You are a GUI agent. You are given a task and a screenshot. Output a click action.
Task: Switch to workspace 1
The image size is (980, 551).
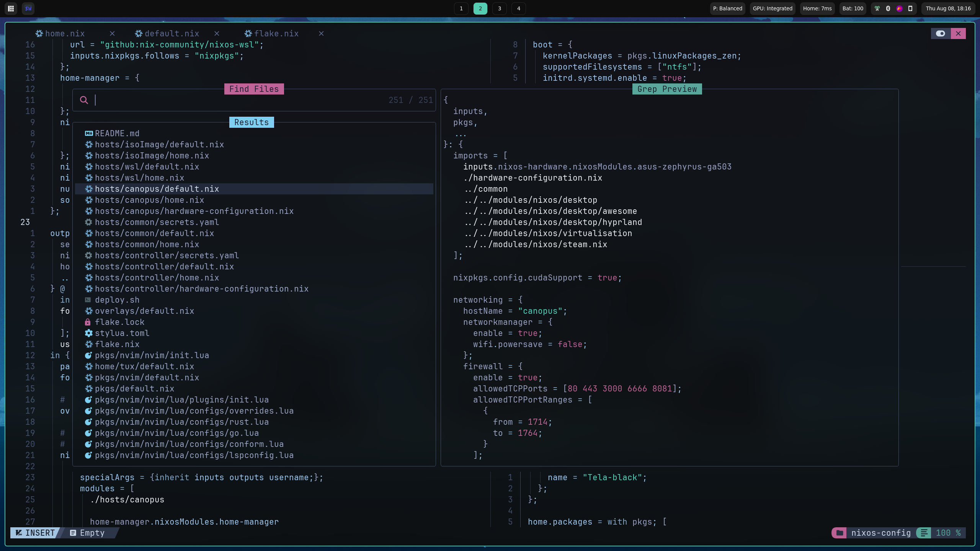pyautogui.click(x=461, y=8)
